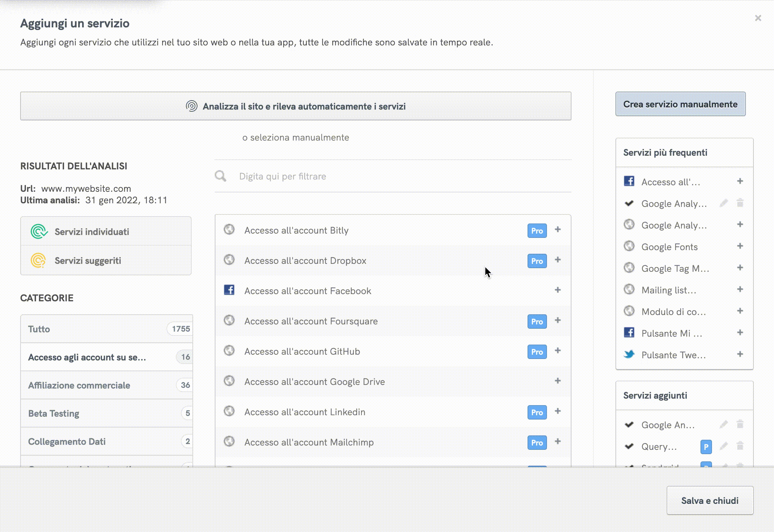Viewport: 774px width, 532px height.
Task: Click plus next to Accesso all'account Google Drive
Action: [557, 381]
